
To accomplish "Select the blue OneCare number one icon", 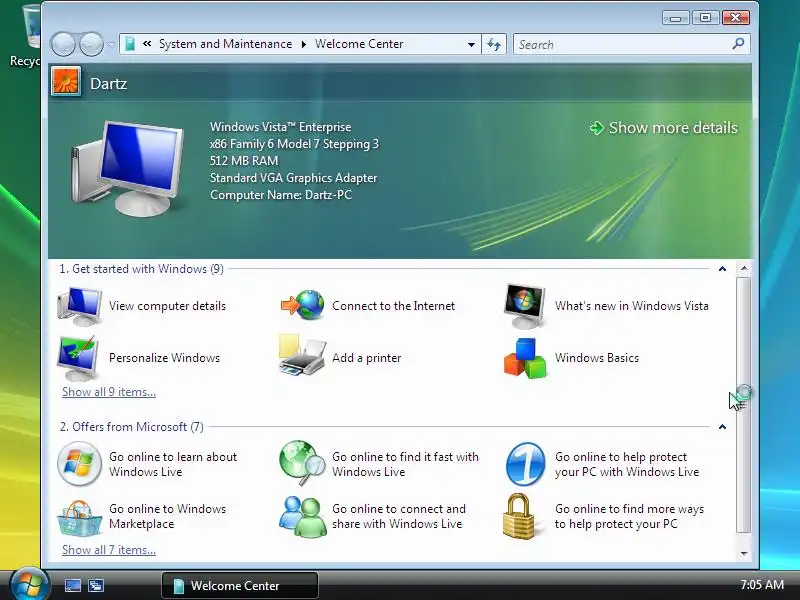I will pyautogui.click(x=526, y=464).
